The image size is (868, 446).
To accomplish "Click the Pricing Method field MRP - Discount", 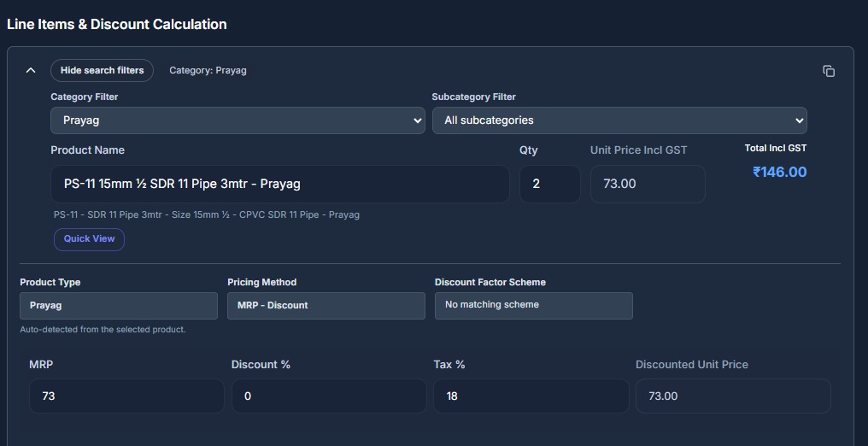I will (326, 305).
